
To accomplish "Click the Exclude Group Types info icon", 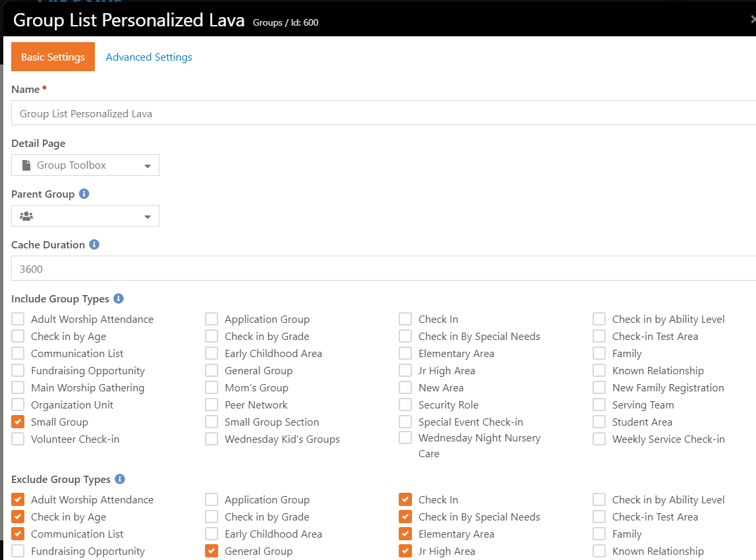I will click(120, 479).
